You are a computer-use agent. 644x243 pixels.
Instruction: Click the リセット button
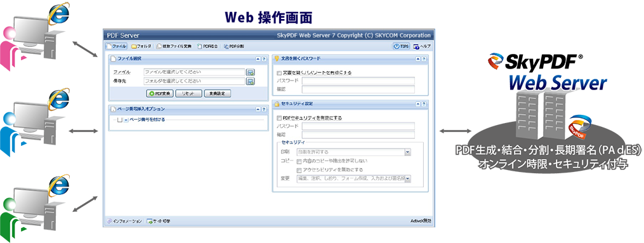[189, 93]
